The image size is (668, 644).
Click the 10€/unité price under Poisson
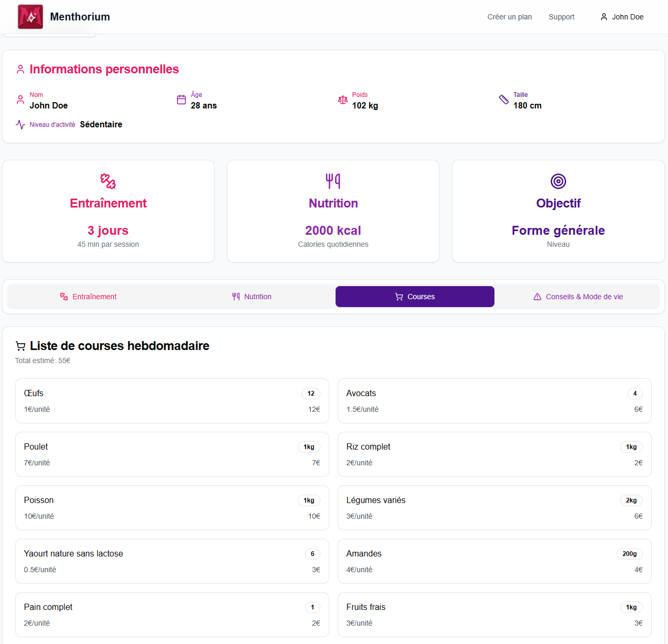pos(39,516)
